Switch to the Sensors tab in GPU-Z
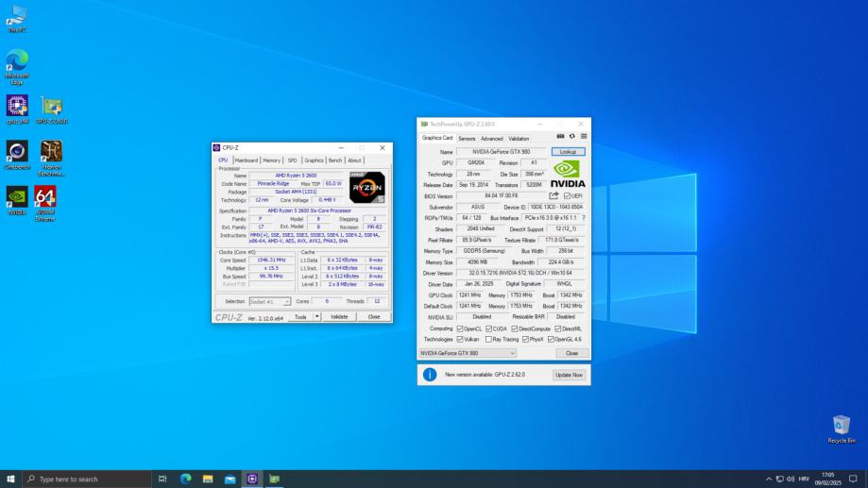The image size is (868, 488). (x=467, y=138)
